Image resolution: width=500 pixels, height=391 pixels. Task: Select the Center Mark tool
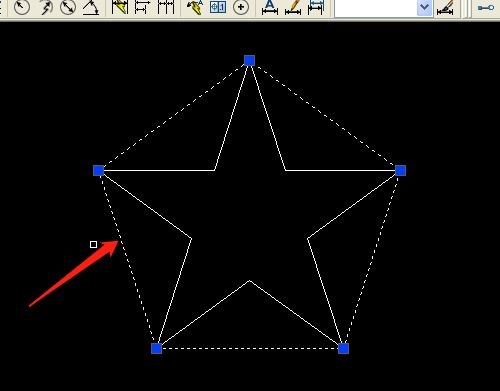pos(241,7)
